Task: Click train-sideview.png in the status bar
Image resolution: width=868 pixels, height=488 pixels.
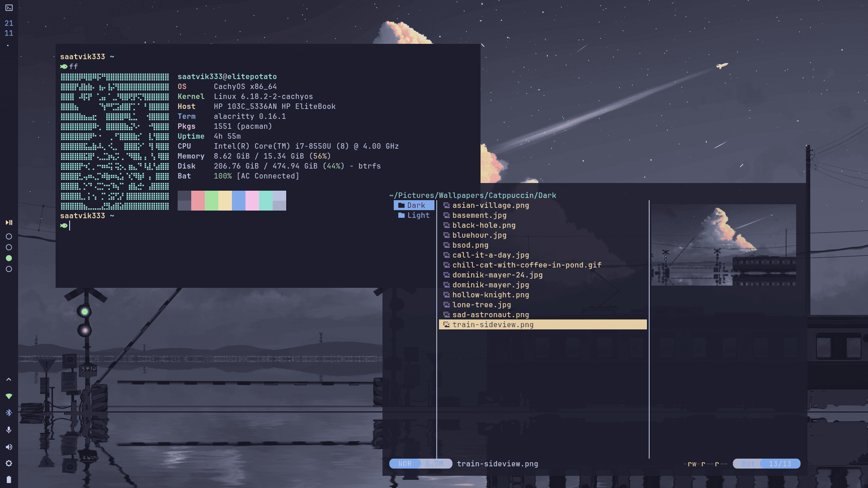Action: 497,464
